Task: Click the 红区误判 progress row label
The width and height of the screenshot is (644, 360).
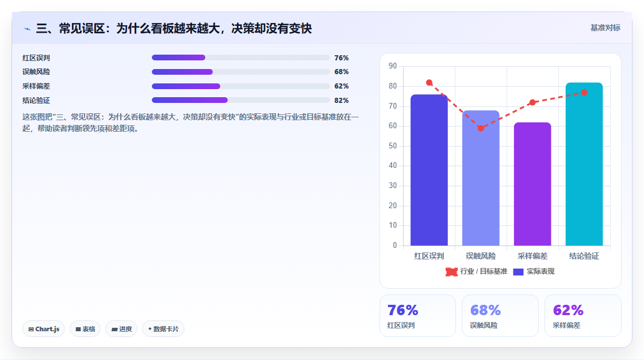Action: [x=36, y=58]
